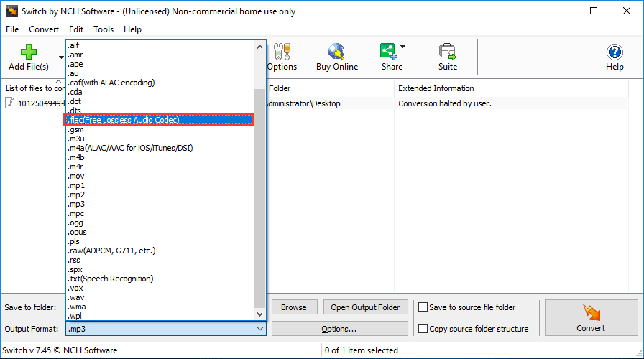This screenshot has height=359, width=644.
Task: Click format list scrollbar down arrow
Action: [259, 314]
